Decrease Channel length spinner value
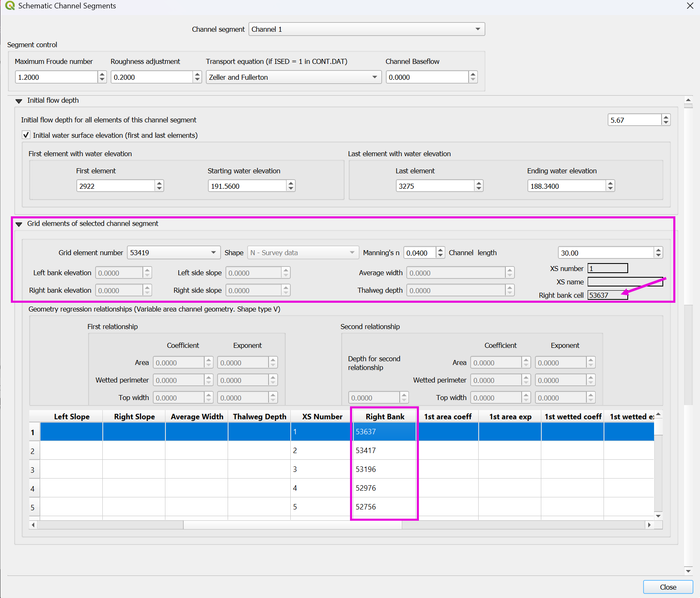This screenshot has height=598, width=700. point(658,256)
